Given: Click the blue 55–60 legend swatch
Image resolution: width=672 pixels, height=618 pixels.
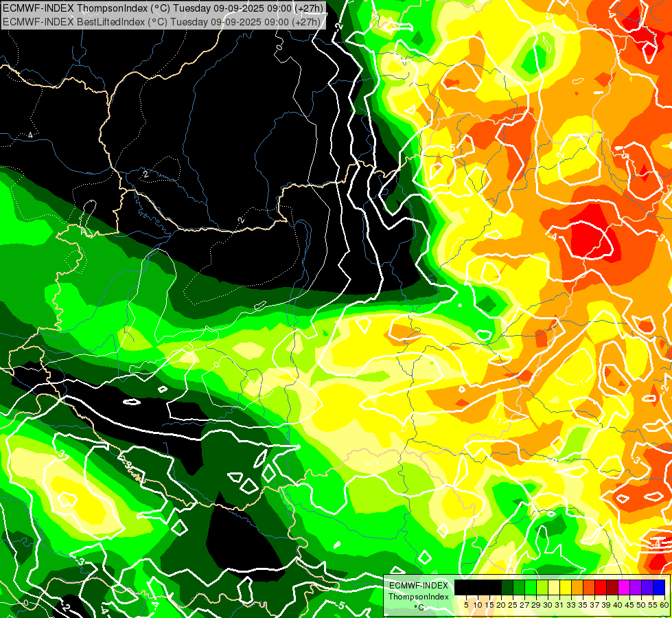Looking at the screenshot, I should [x=659, y=587].
